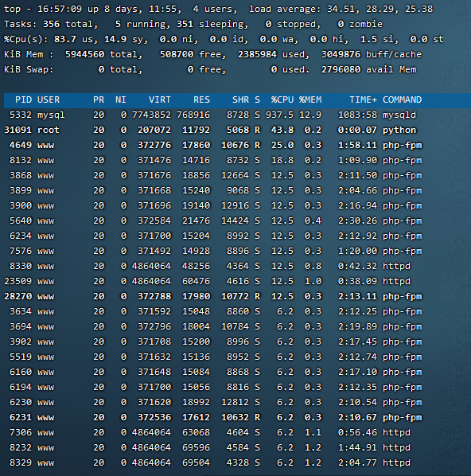Click the load average values
471x476 pixels.
click(380, 9)
